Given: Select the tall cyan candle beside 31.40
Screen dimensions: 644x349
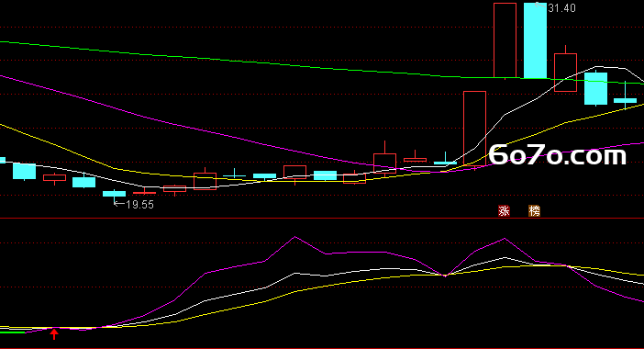Looking at the screenshot, I should pos(535,40).
